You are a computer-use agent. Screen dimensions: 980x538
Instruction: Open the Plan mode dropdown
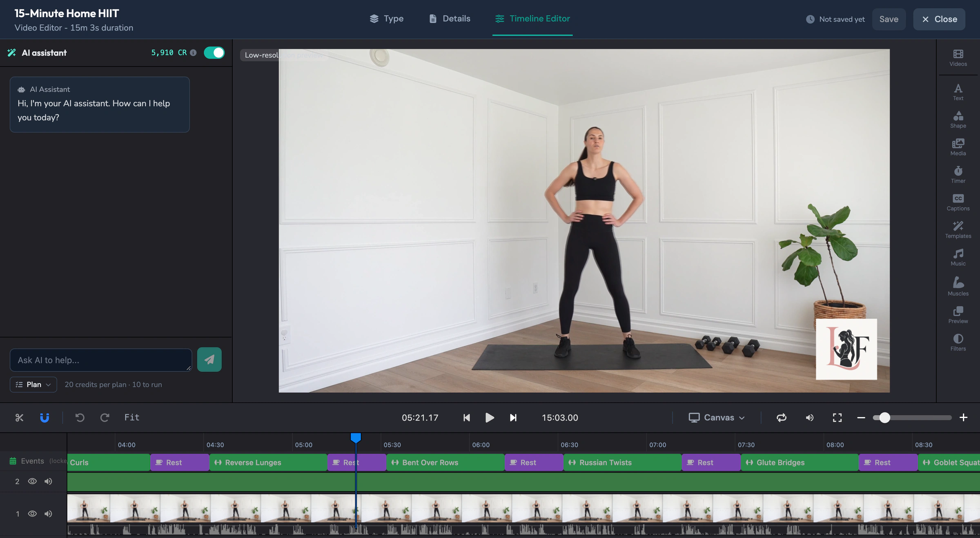point(33,385)
